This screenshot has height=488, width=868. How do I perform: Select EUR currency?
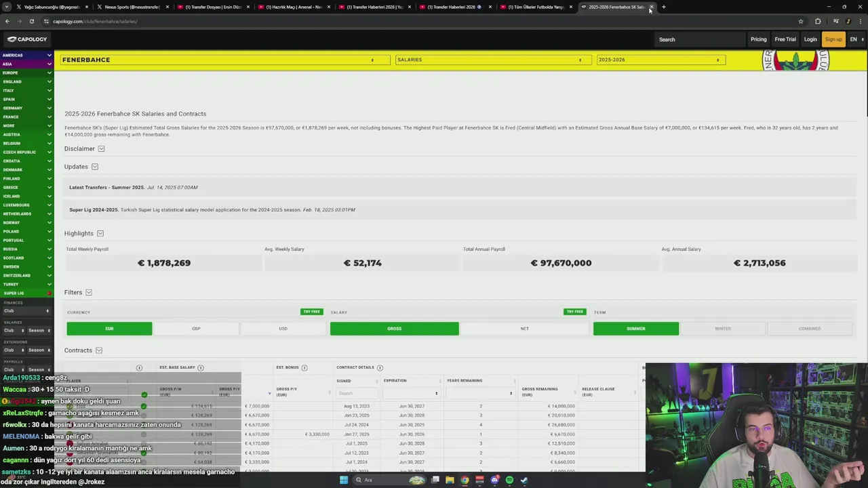coord(109,329)
